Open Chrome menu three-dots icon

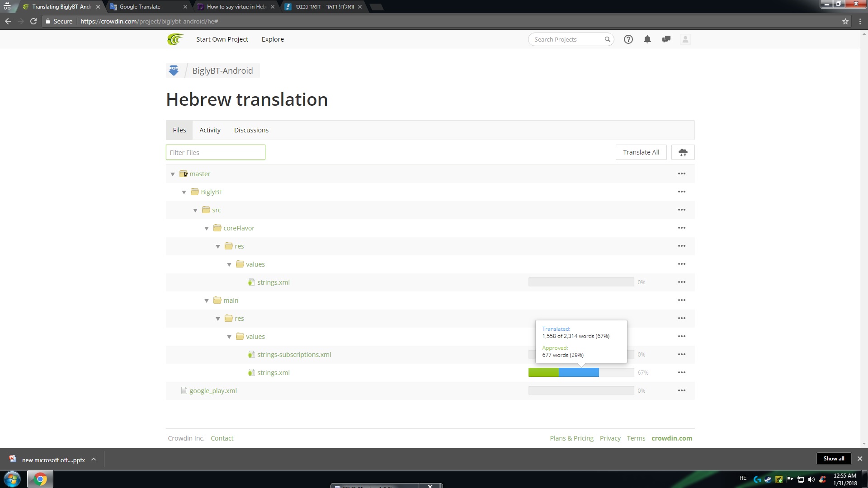[x=860, y=21]
